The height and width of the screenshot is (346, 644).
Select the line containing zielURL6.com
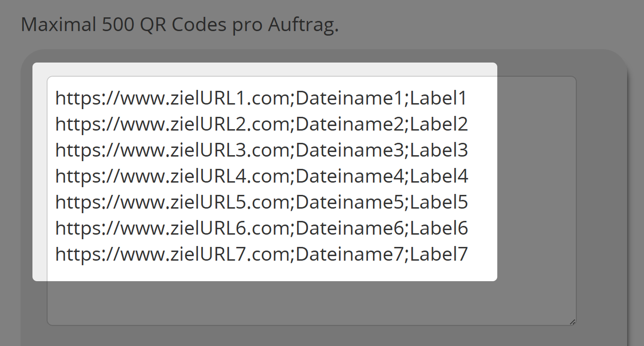pos(261,228)
